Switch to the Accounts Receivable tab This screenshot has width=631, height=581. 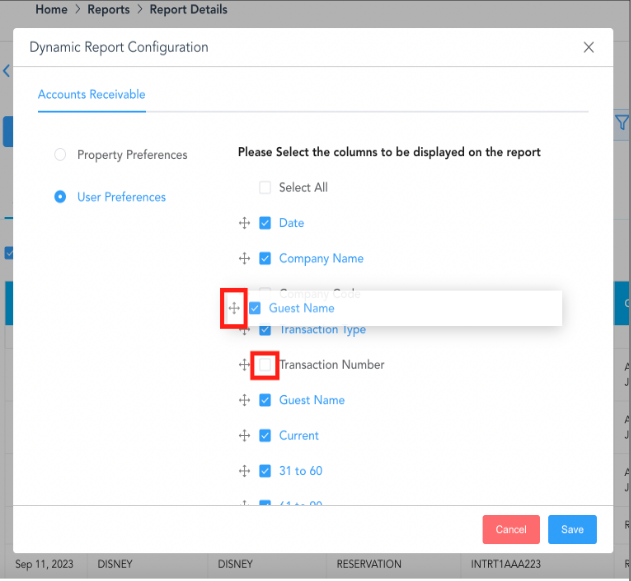click(91, 95)
